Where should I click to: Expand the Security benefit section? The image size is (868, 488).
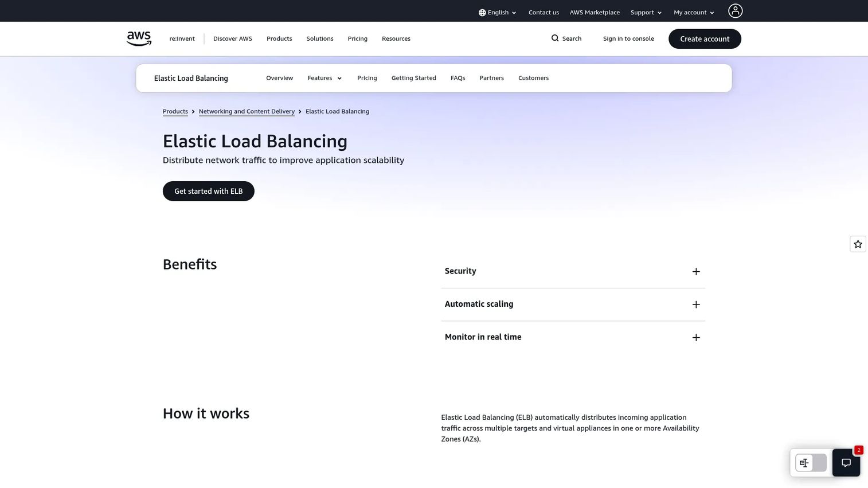click(573, 271)
